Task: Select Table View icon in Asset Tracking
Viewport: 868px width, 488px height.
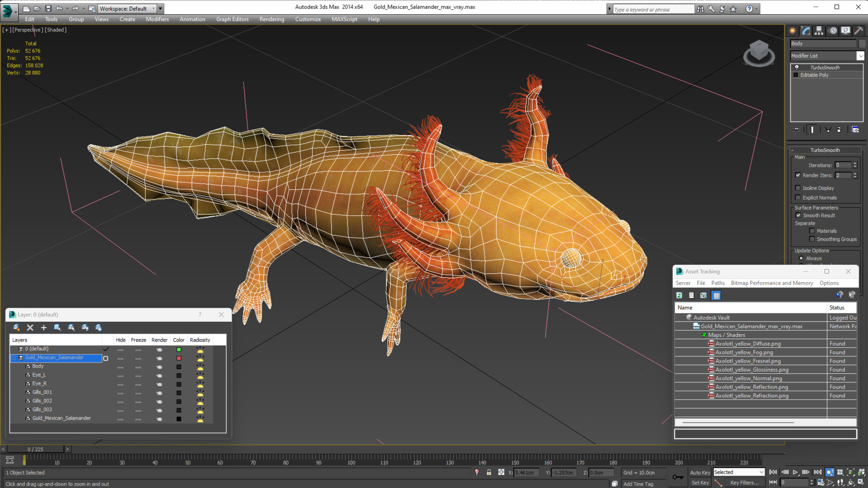Action: point(716,295)
